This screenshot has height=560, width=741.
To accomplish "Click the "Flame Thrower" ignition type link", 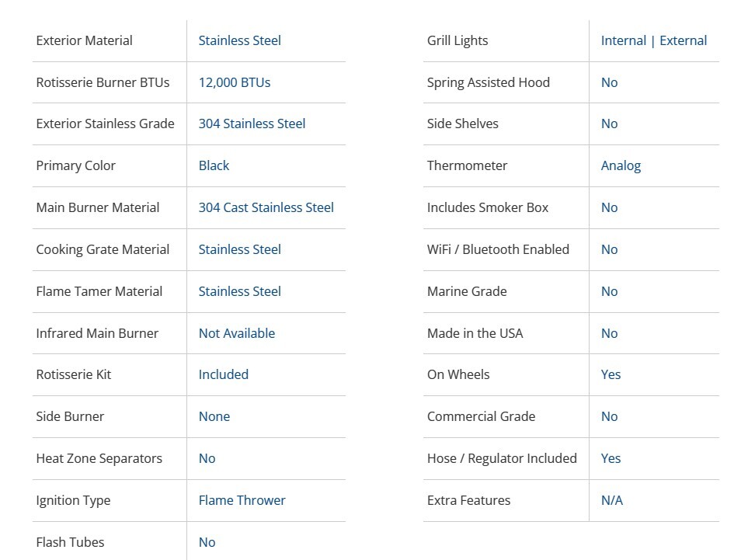I will point(242,500).
